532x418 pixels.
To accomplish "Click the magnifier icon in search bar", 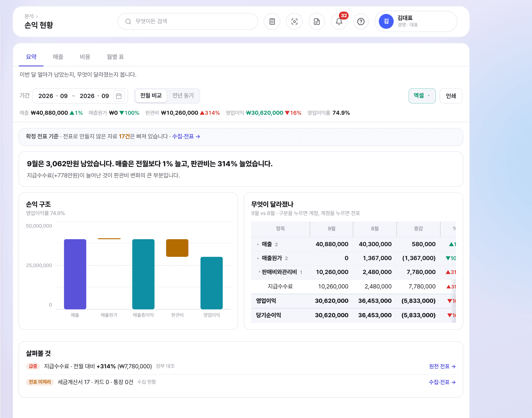I will pos(128,22).
